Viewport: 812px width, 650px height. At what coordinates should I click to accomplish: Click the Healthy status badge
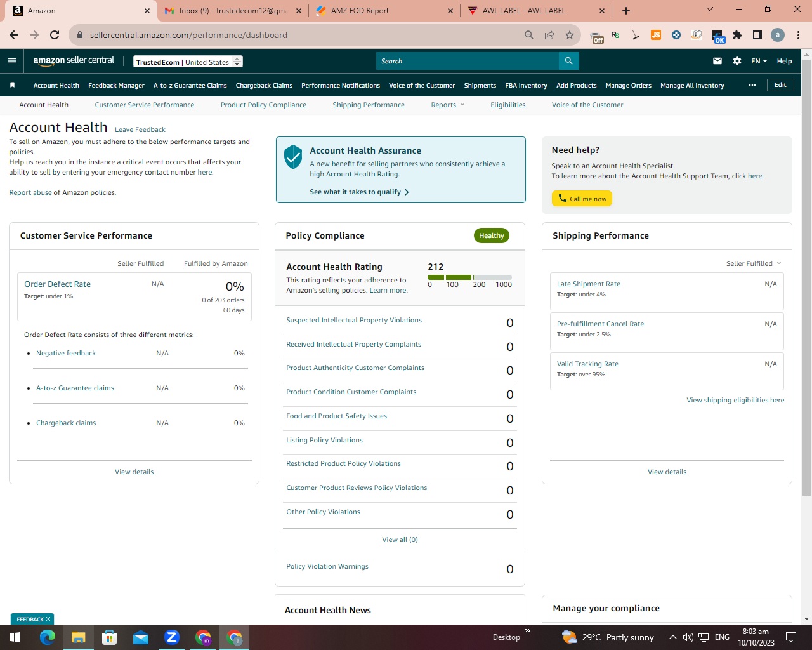pyautogui.click(x=492, y=235)
